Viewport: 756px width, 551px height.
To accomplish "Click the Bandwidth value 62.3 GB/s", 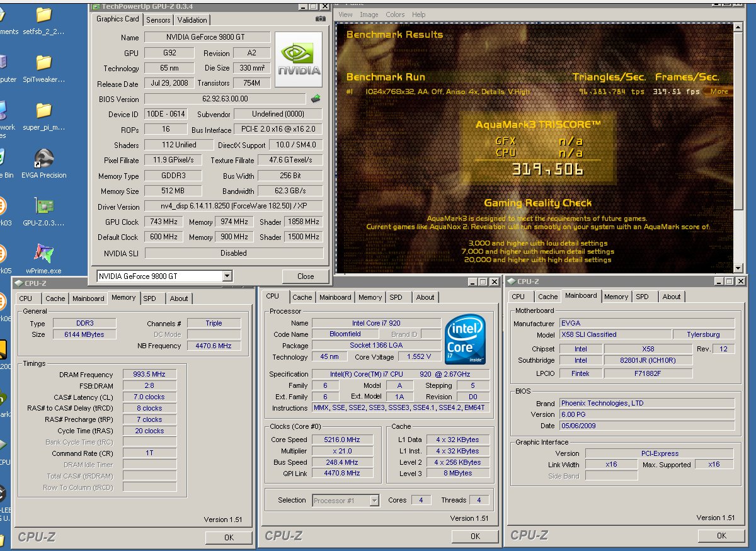I will 290,191.
